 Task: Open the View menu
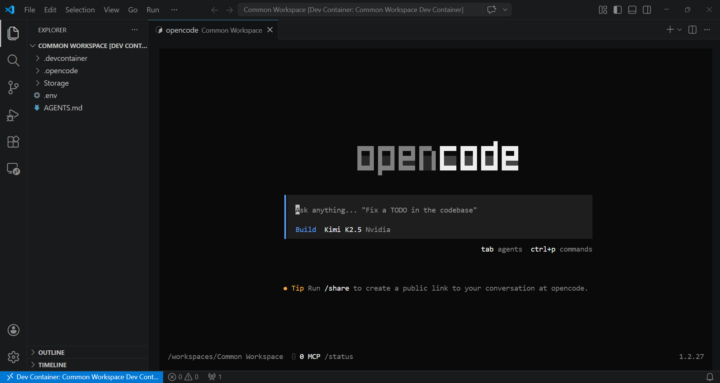click(111, 10)
